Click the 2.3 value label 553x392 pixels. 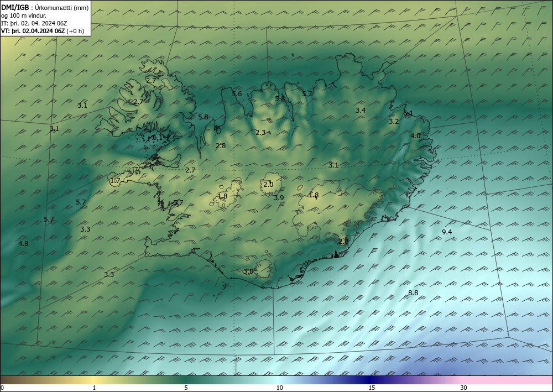pyautogui.click(x=260, y=133)
